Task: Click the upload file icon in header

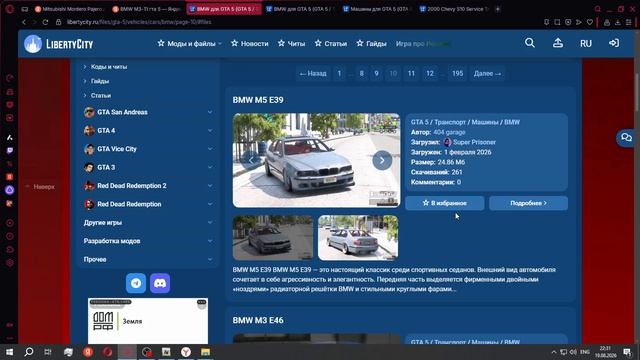Action: tap(558, 43)
